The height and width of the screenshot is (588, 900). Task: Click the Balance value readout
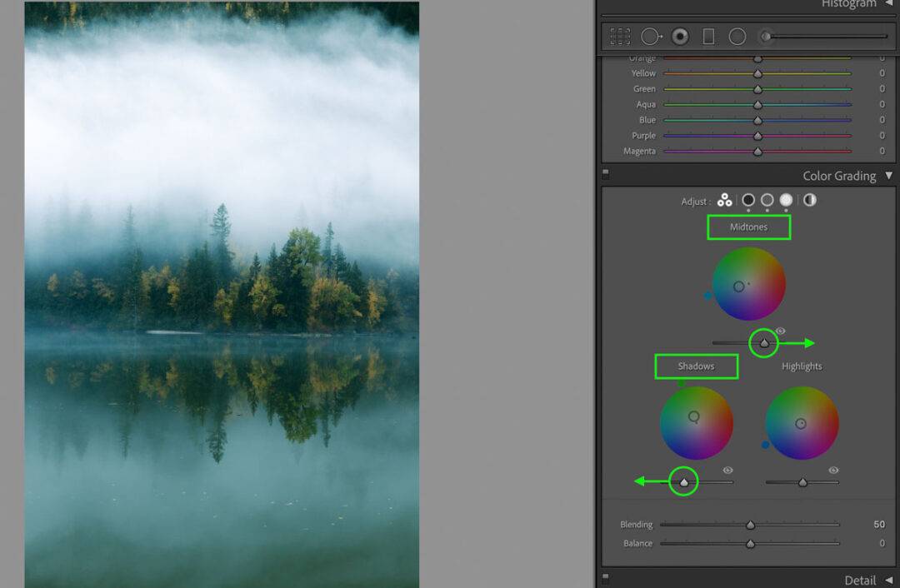point(881,543)
